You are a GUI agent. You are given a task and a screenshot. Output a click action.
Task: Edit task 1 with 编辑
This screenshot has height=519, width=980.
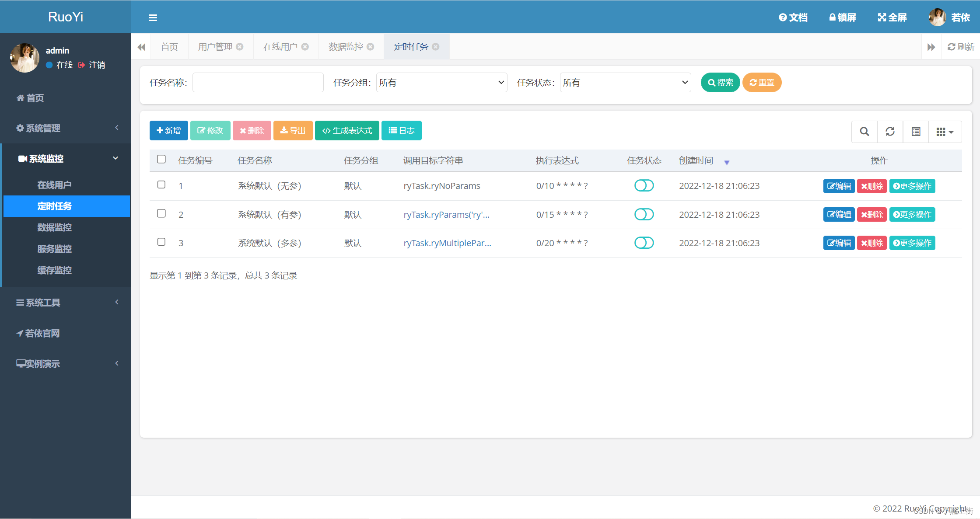point(839,186)
